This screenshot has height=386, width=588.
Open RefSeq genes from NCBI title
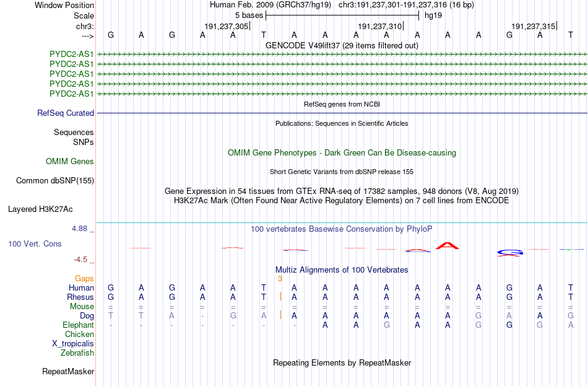(342, 104)
